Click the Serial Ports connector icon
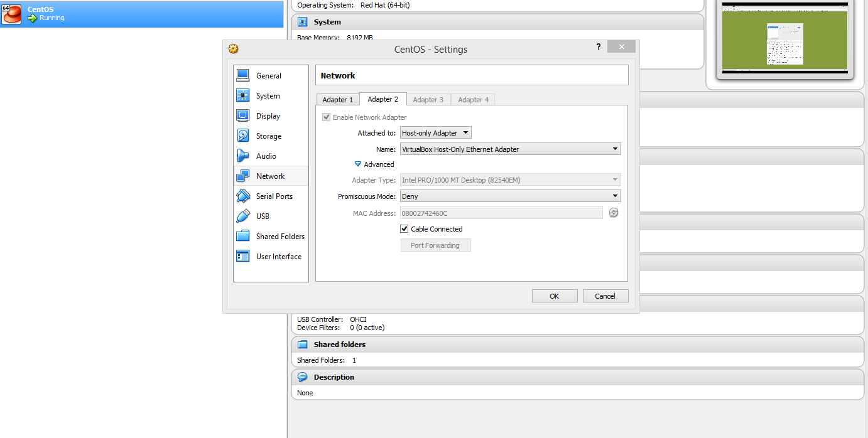 [x=243, y=196]
